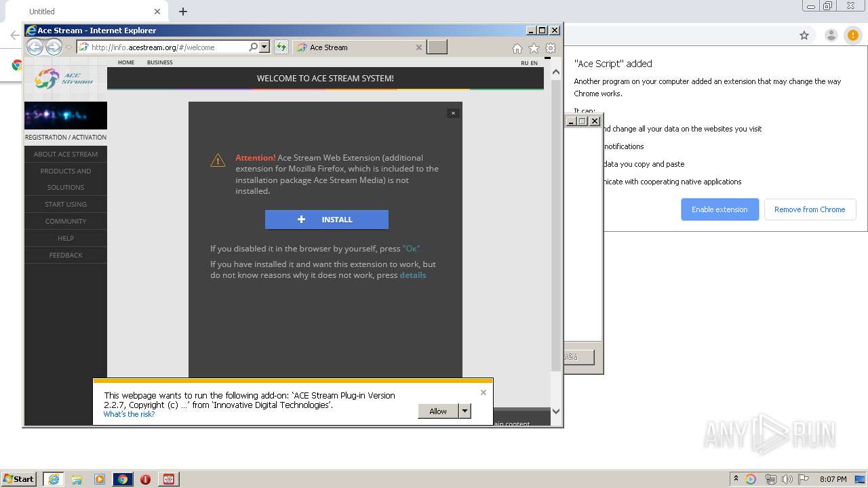Screen dimensions: 868x488
Task: Enable the Ace Script extension in Chrome
Action: (x=719, y=209)
